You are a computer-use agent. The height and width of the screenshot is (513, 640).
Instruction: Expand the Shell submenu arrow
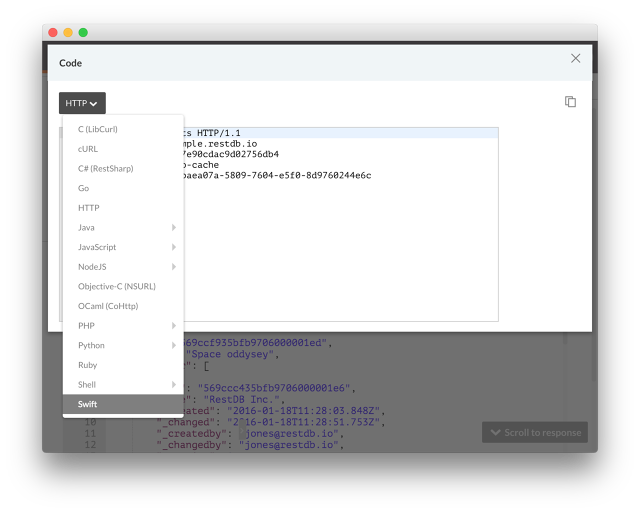174,384
